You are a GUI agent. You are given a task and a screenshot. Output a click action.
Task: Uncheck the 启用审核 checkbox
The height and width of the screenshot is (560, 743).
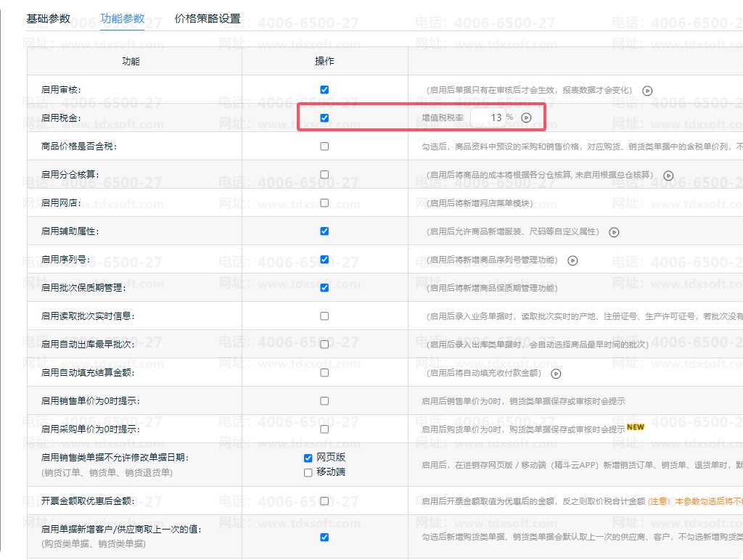324,90
